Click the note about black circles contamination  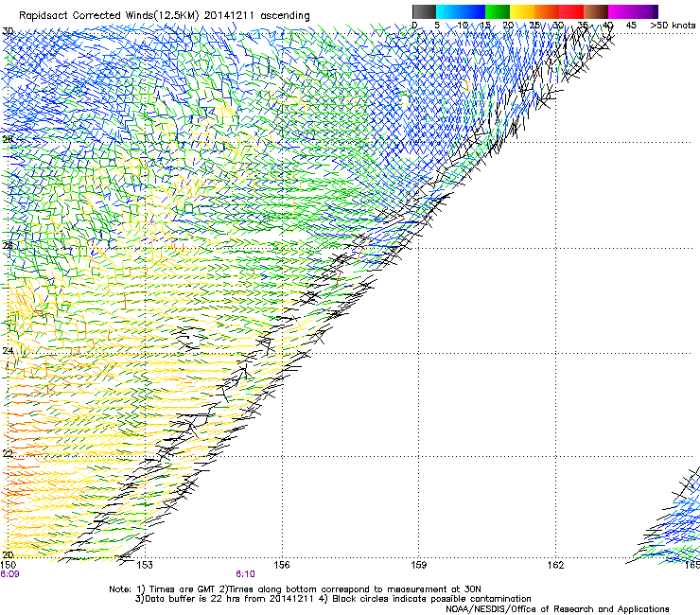point(425,599)
